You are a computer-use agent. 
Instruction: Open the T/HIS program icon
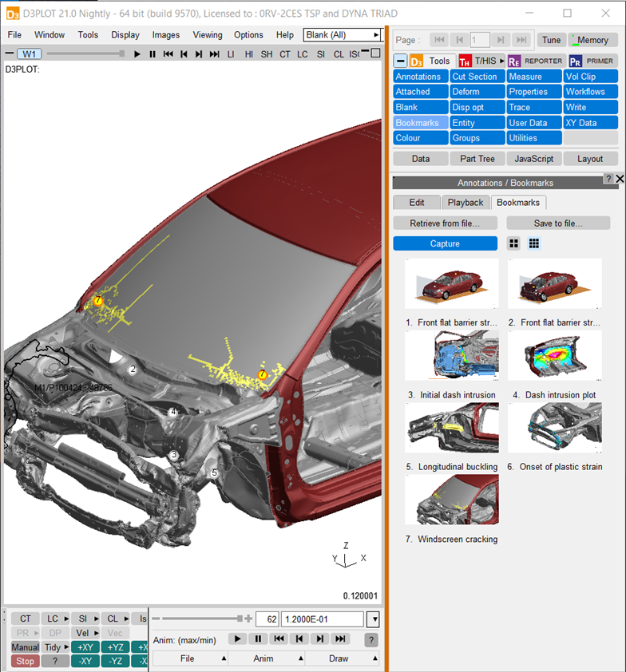tap(465, 61)
